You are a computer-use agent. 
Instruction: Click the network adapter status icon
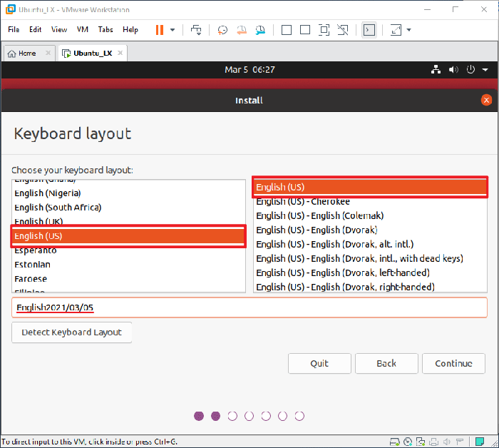421,442
